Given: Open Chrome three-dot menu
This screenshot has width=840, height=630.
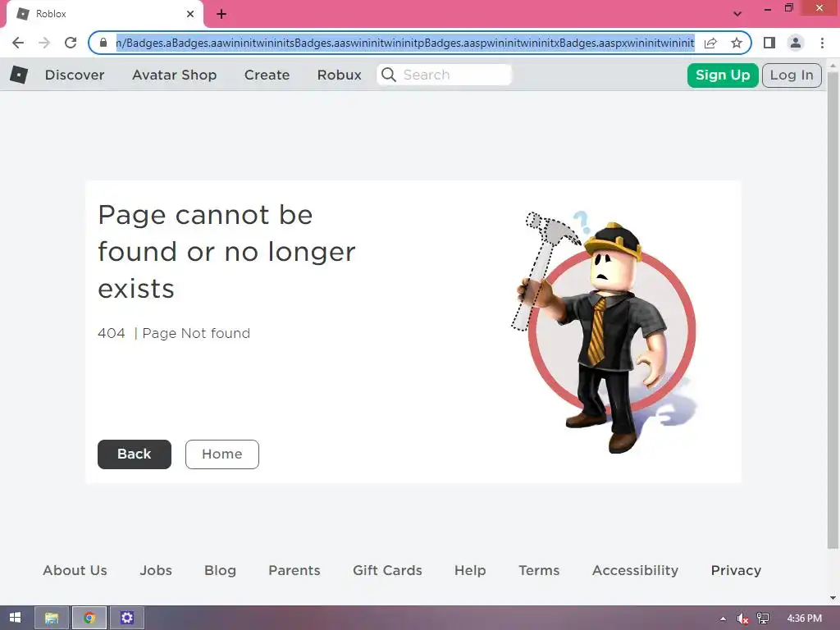Looking at the screenshot, I should (822, 43).
